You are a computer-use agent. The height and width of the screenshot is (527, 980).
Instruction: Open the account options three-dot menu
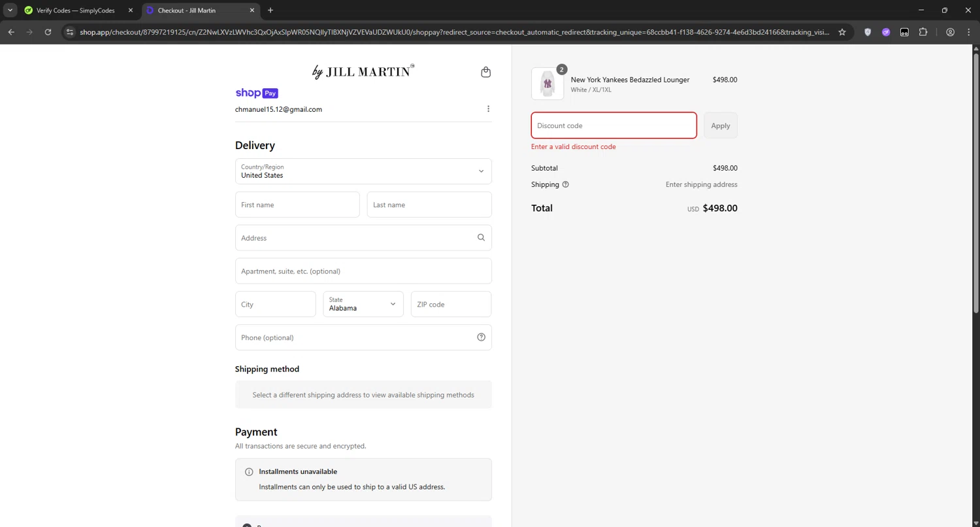point(488,109)
